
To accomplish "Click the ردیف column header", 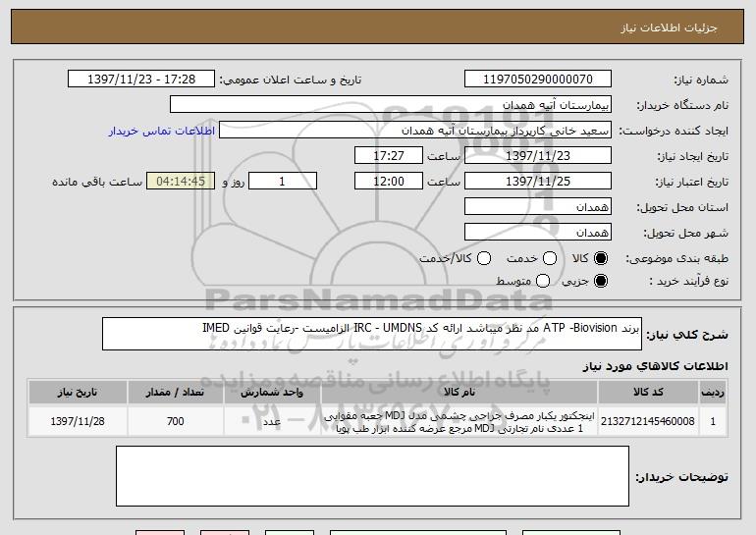I will [x=713, y=393].
